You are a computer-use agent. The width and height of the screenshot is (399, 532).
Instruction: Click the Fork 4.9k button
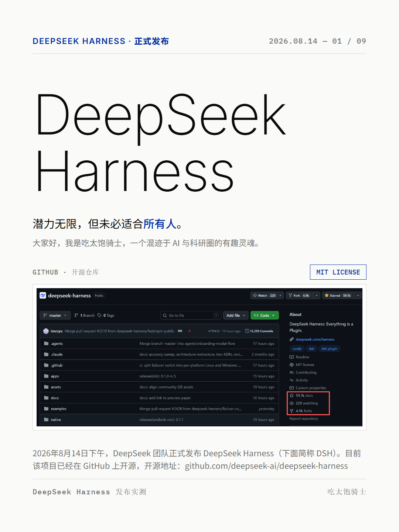coord(299,296)
